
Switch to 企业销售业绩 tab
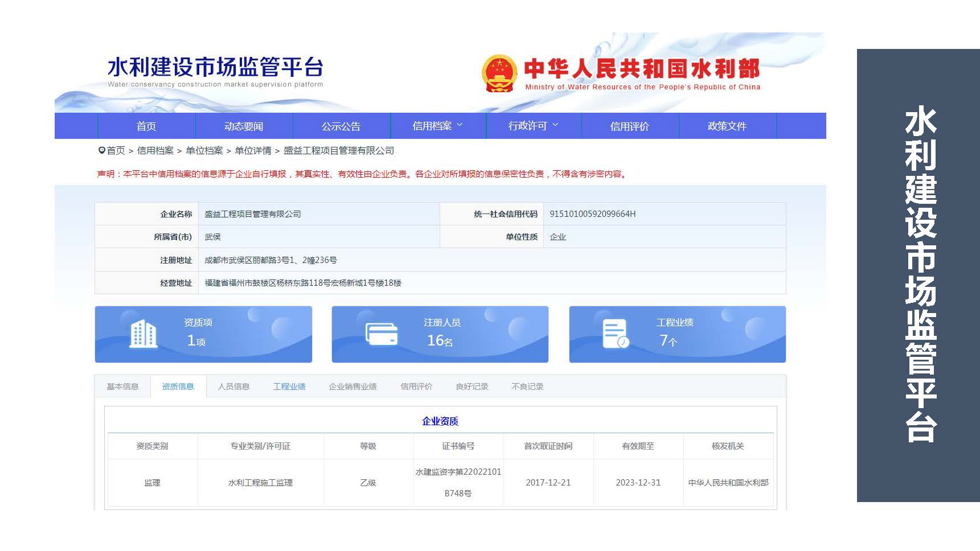tap(352, 386)
